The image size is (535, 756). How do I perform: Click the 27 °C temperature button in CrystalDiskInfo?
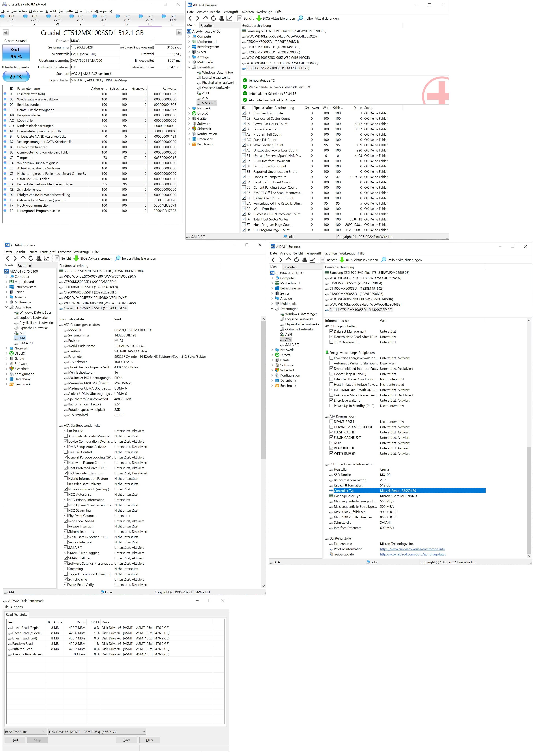(16, 76)
